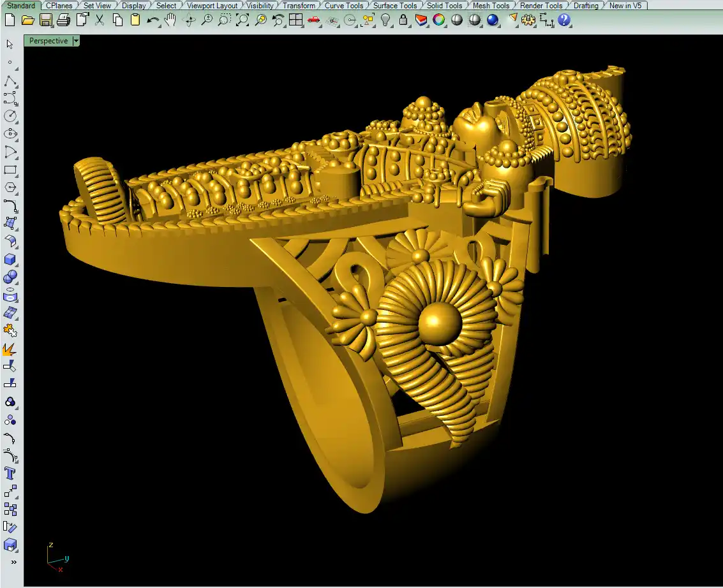Select the Explode tool

(x=10, y=349)
